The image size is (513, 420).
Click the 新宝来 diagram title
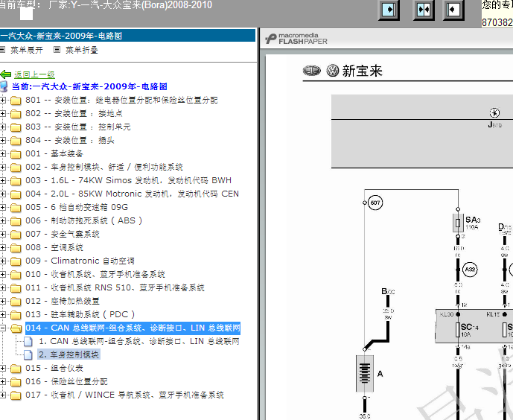tap(362, 71)
